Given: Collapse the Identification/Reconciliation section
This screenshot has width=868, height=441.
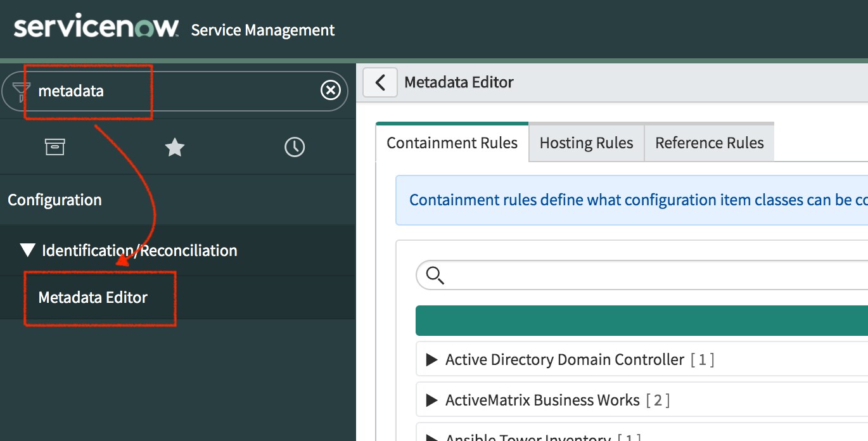Looking at the screenshot, I should point(27,250).
